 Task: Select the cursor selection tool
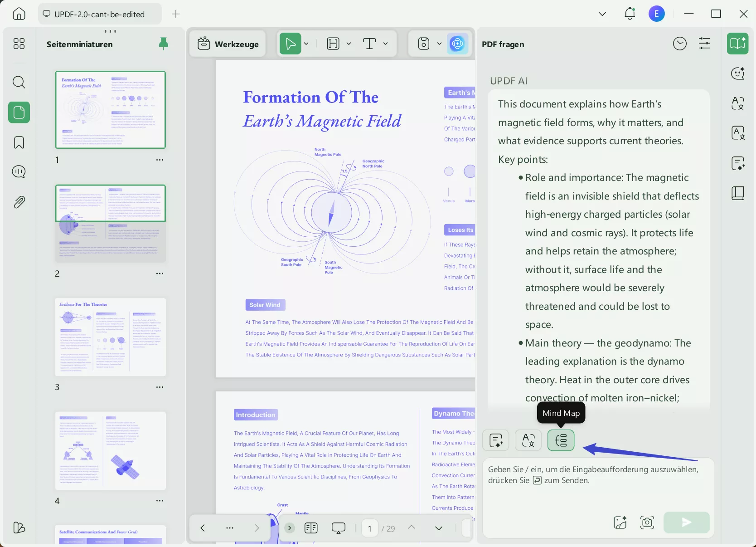291,44
